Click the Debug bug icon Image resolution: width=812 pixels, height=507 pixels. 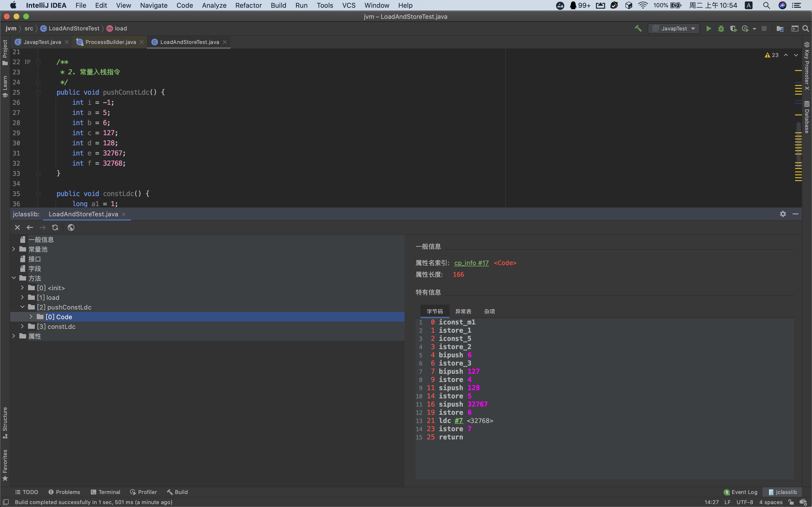click(721, 29)
